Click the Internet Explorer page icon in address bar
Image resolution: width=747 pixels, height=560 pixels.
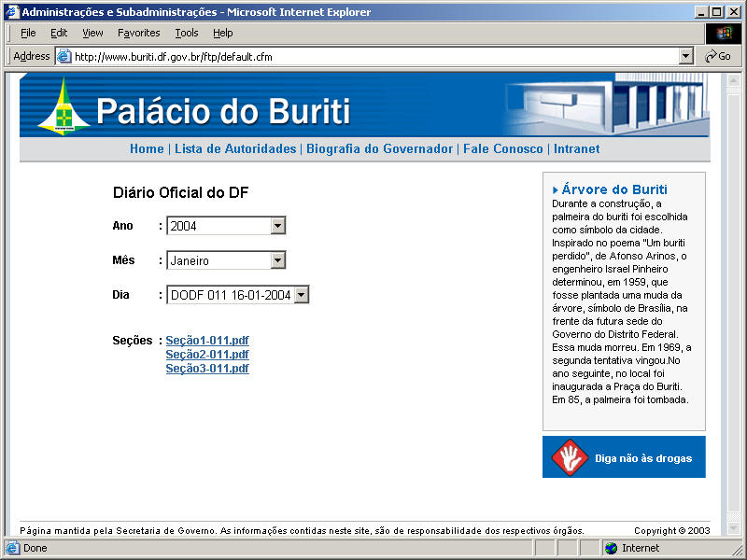pyautogui.click(x=64, y=56)
